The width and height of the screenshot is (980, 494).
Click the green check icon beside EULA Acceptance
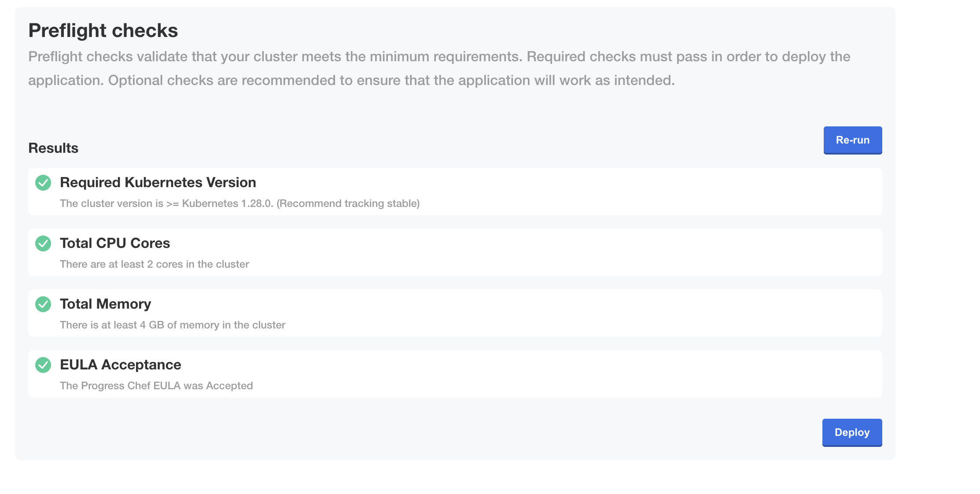(x=43, y=365)
